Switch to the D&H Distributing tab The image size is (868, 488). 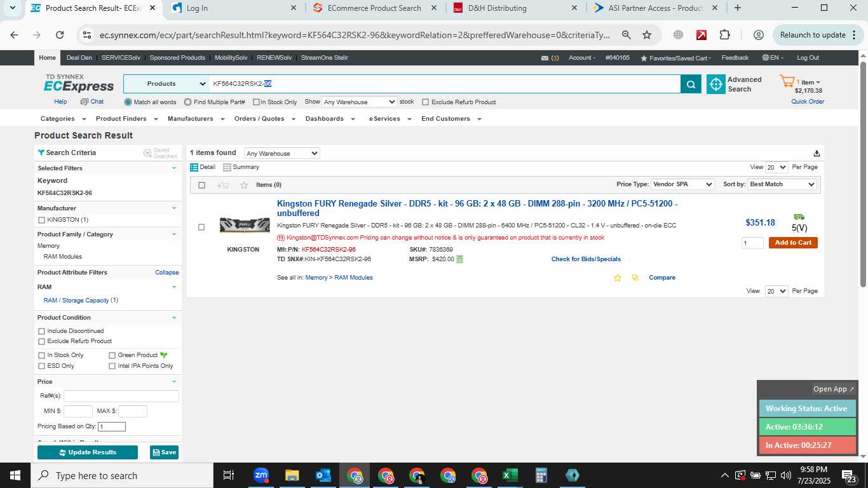(515, 8)
